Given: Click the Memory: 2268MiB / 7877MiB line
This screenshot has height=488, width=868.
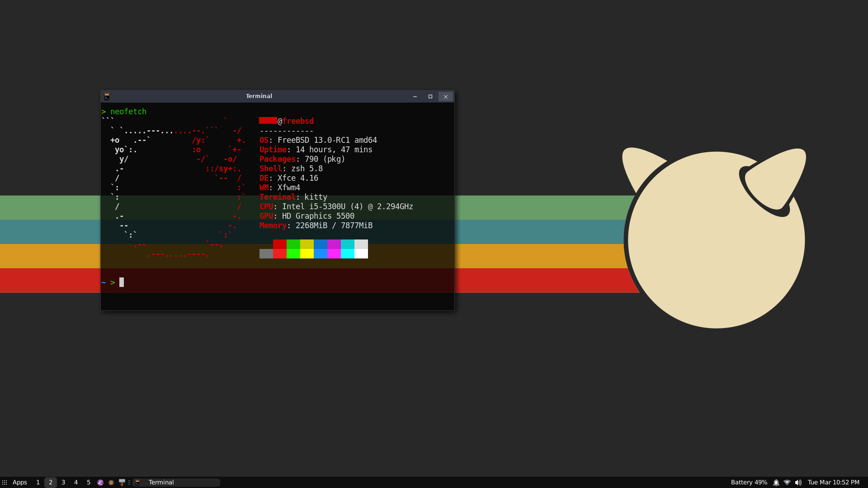Looking at the screenshot, I should (x=316, y=225).
